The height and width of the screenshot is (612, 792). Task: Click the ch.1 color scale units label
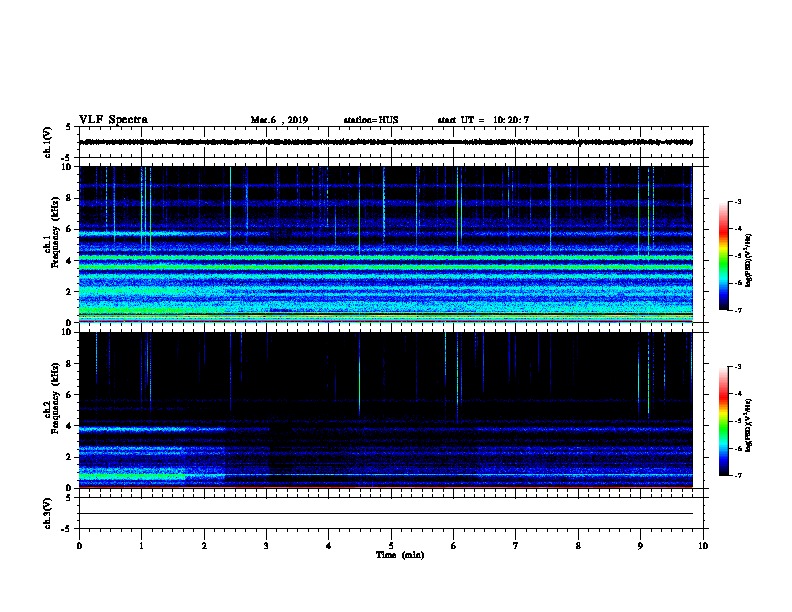[x=748, y=260]
